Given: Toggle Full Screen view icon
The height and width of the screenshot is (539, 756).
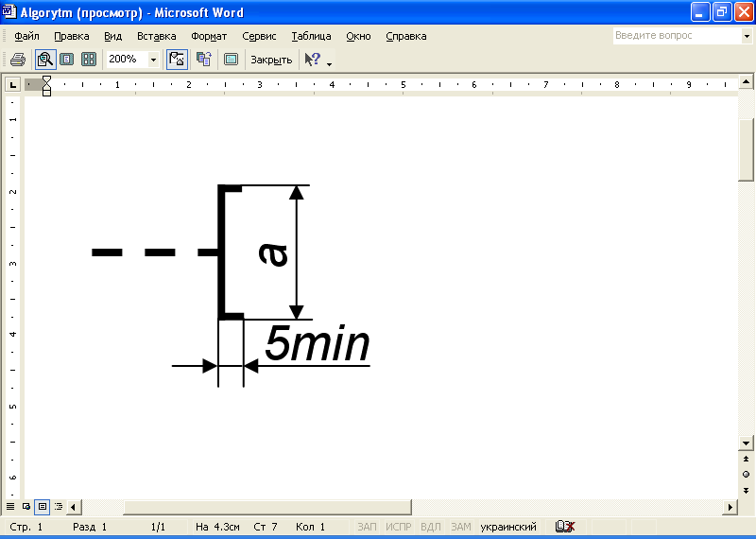Looking at the screenshot, I should pos(231,60).
